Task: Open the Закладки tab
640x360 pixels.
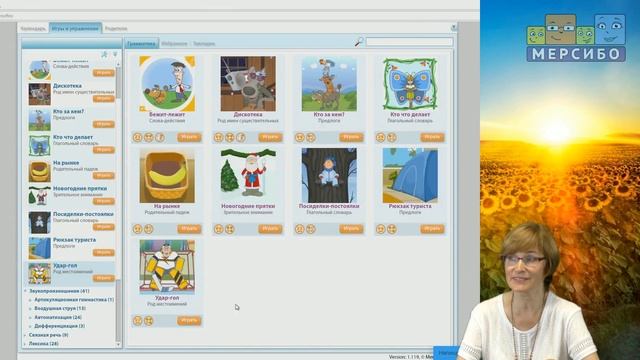Action: pos(204,44)
